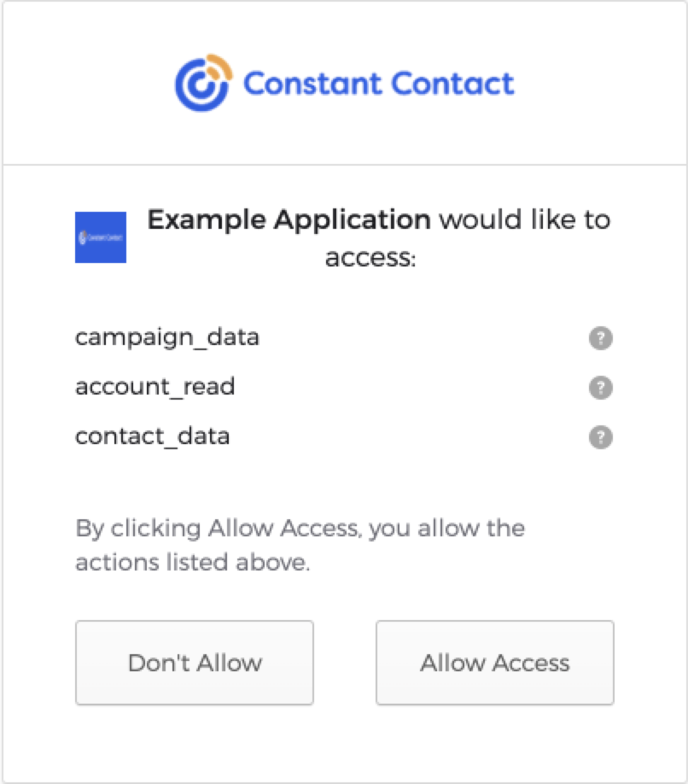The height and width of the screenshot is (784, 688).
Task: Open the help tooltip for contact_data scope
Action: [x=600, y=436]
